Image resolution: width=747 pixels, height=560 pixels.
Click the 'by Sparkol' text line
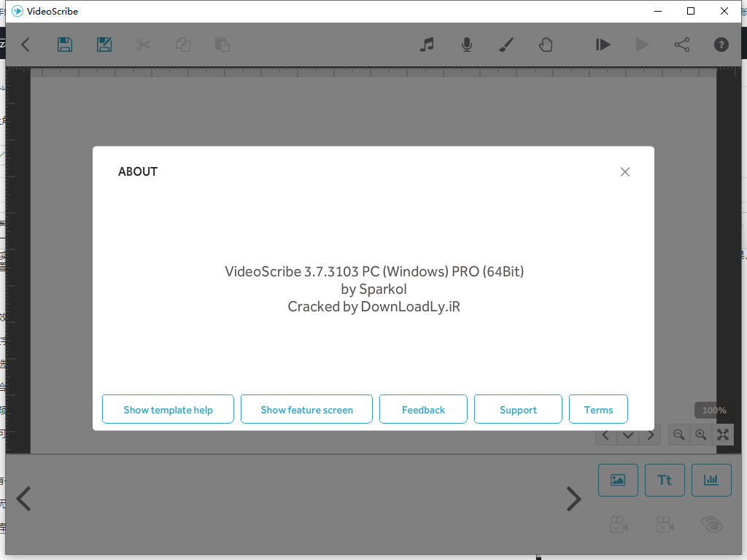tap(374, 289)
